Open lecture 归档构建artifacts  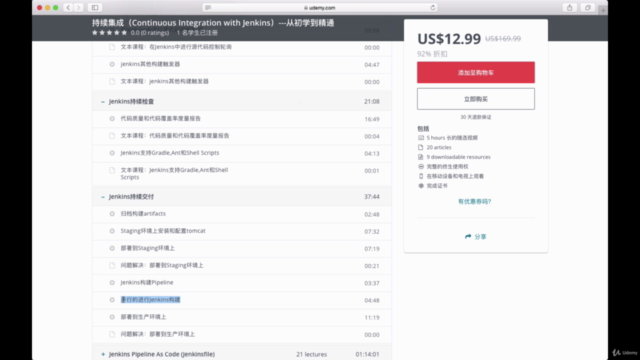coord(143,213)
